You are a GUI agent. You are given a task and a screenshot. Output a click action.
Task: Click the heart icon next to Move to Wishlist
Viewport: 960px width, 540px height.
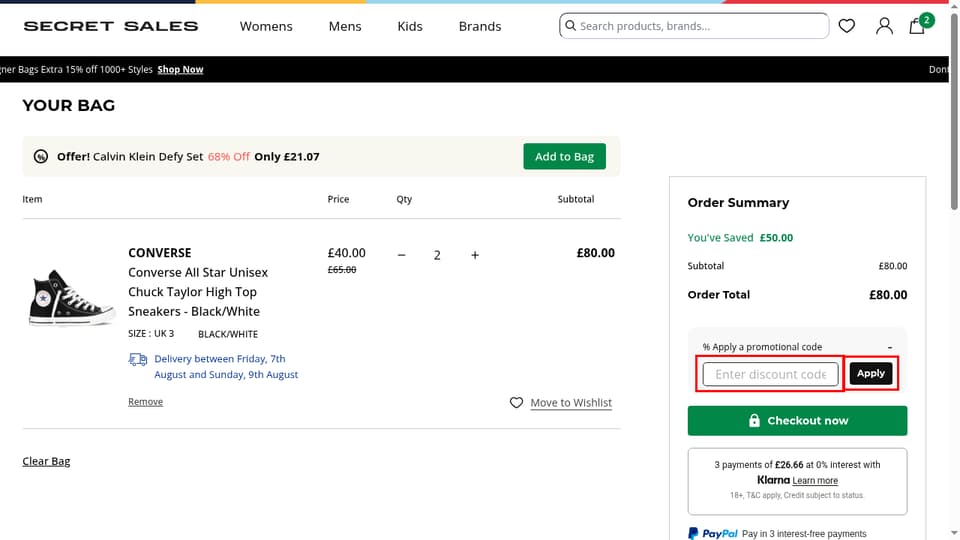516,402
